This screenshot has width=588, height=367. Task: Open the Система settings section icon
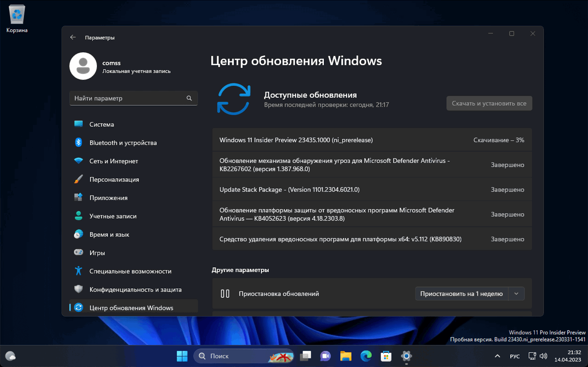coord(78,124)
